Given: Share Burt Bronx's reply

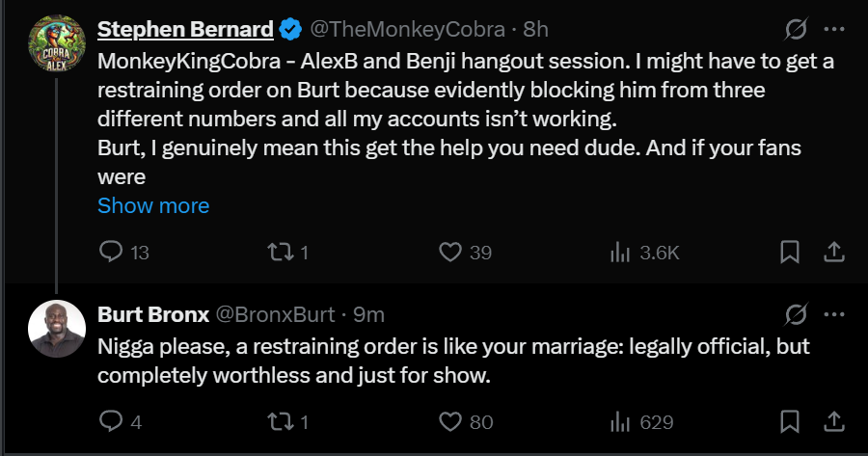Looking at the screenshot, I should click(x=833, y=422).
